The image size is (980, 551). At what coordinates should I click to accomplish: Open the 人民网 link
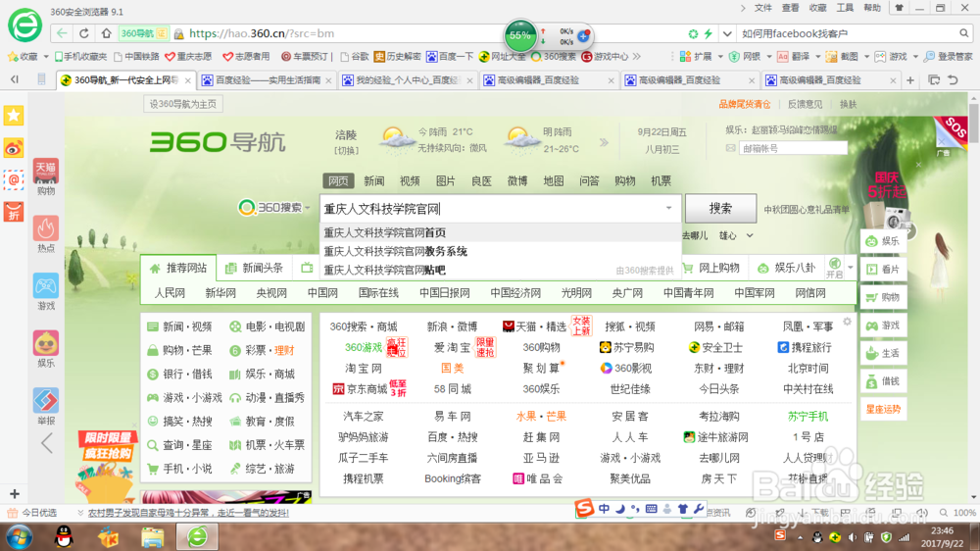170,293
